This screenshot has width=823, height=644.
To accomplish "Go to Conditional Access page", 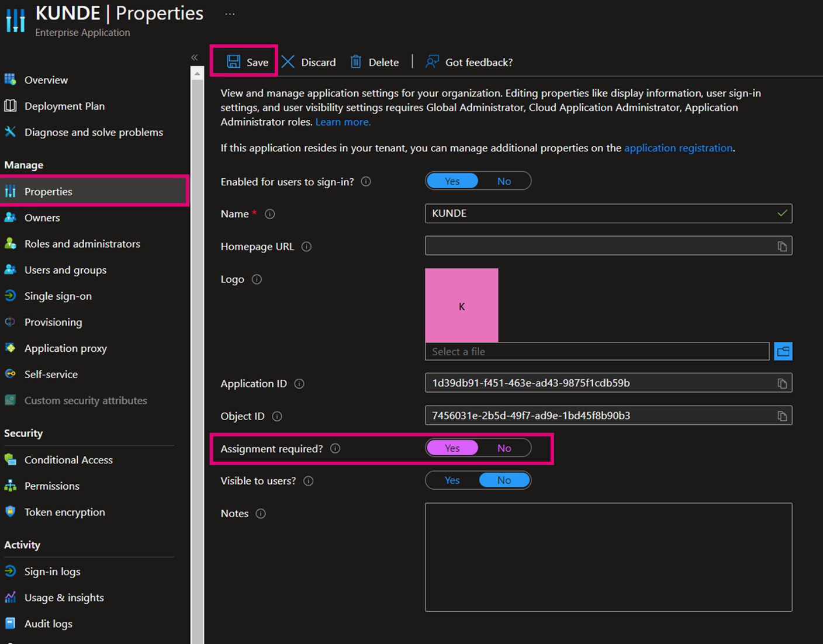I will pyautogui.click(x=68, y=460).
